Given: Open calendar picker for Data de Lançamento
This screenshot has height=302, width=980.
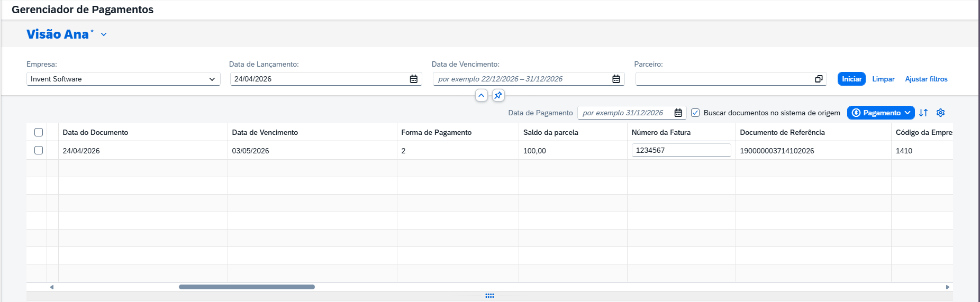Looking at the screenshot, I should click(414, 79).
